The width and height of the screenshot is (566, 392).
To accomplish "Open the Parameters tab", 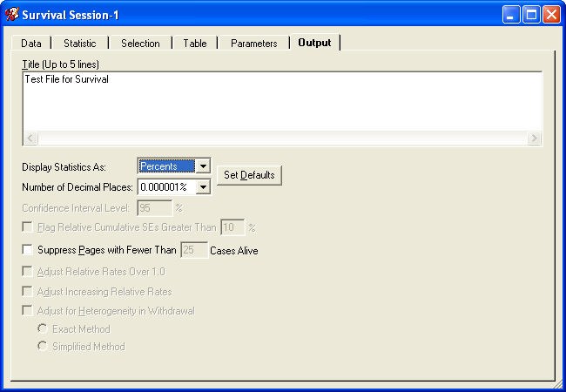I will 253,43.
